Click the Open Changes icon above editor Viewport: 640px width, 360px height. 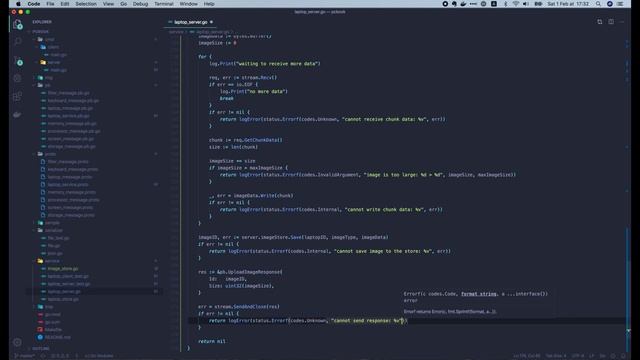(600, 22)
